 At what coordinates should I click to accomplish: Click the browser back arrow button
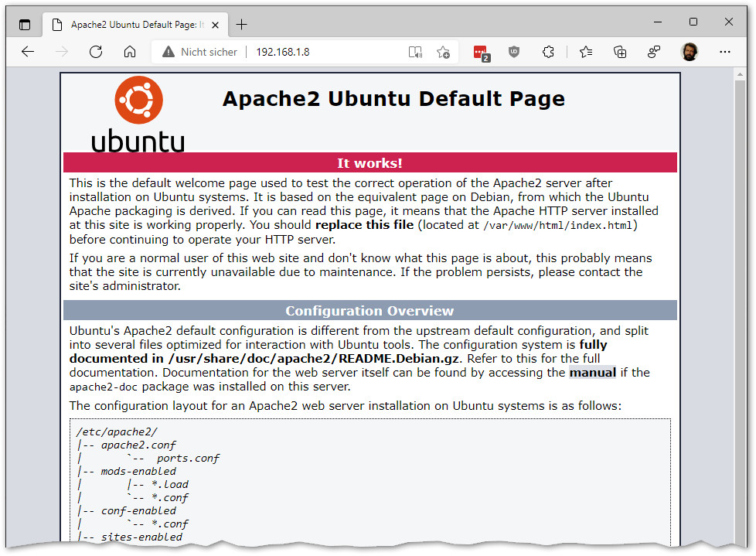point(28,52)
